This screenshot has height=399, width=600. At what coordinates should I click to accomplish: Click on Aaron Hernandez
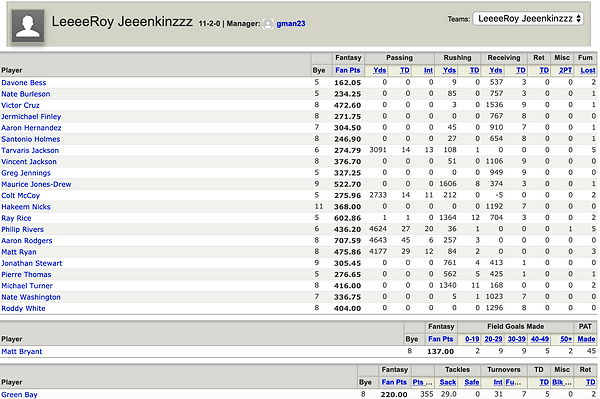[31, 128]
